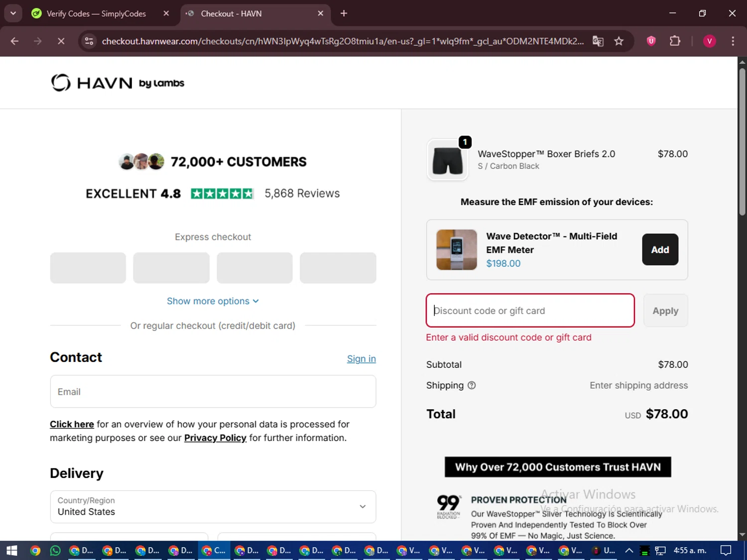747x560 pixels.
Task: Close the Checkout - HAVN tab
Action: [321, 13]
